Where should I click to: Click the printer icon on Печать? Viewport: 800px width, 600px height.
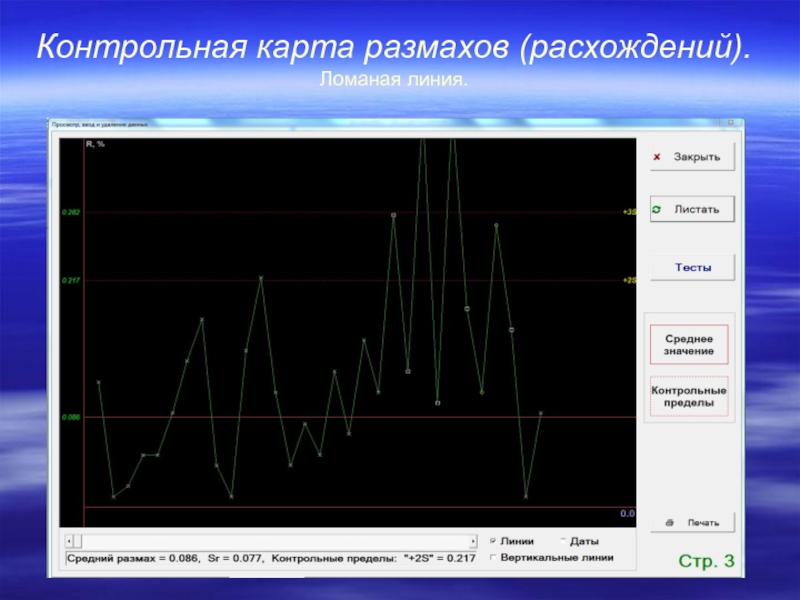(x=669, y=522)
